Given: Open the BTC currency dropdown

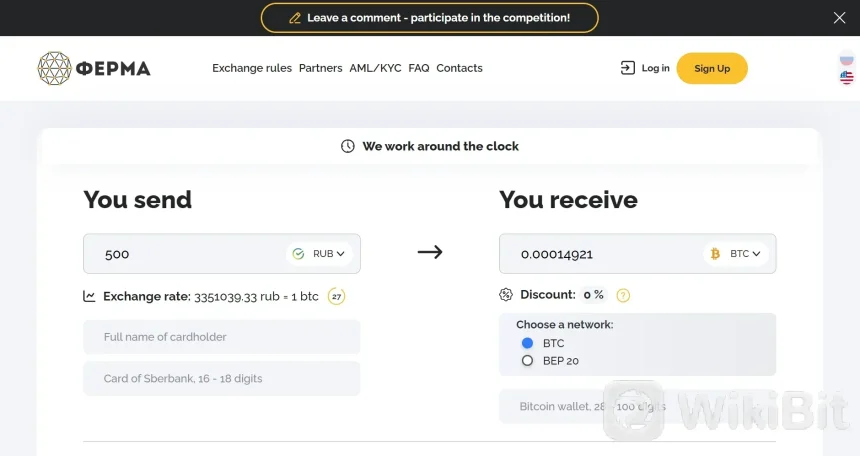Looking at the screenshot, I should click(745, 254).
